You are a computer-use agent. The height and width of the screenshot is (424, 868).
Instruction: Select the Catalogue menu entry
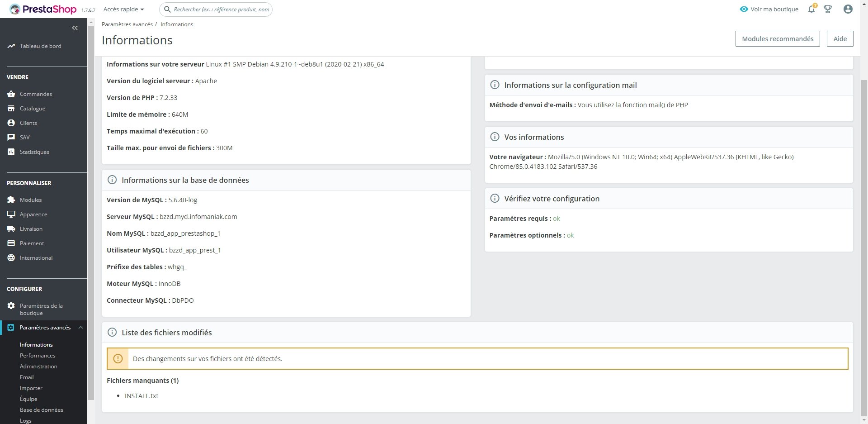33,109
